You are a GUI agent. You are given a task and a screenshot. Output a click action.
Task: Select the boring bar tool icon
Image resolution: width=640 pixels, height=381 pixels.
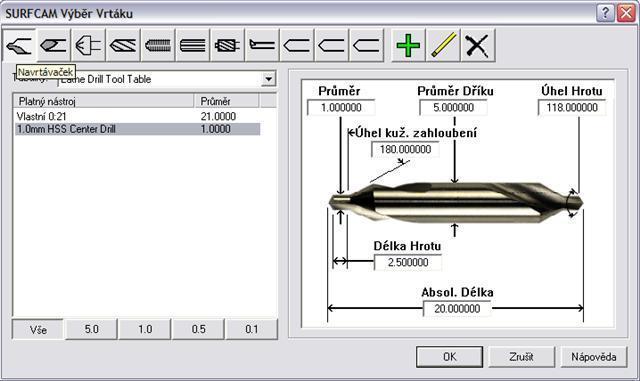pos(262,45)
